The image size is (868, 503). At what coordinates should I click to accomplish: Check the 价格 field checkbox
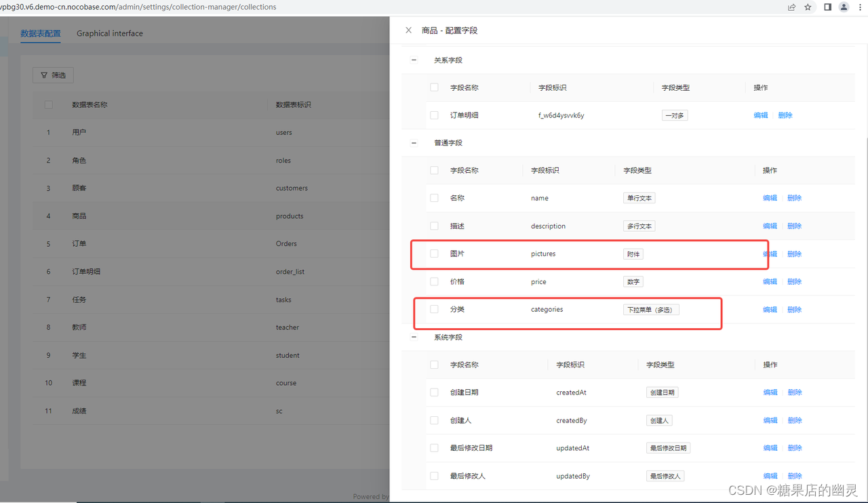(434, 281)
